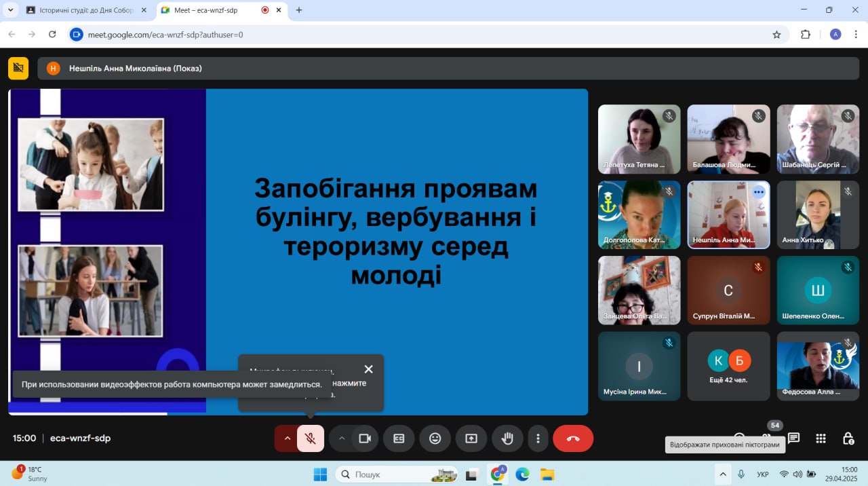
Task: Open a new browser tab
Action: (299, 10)
